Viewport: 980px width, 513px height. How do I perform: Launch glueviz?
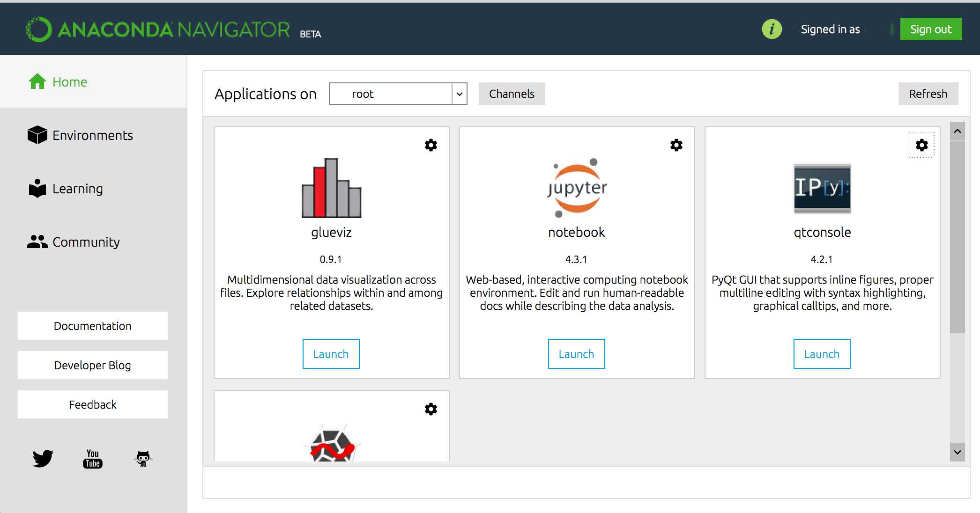(x=331, y=354)
